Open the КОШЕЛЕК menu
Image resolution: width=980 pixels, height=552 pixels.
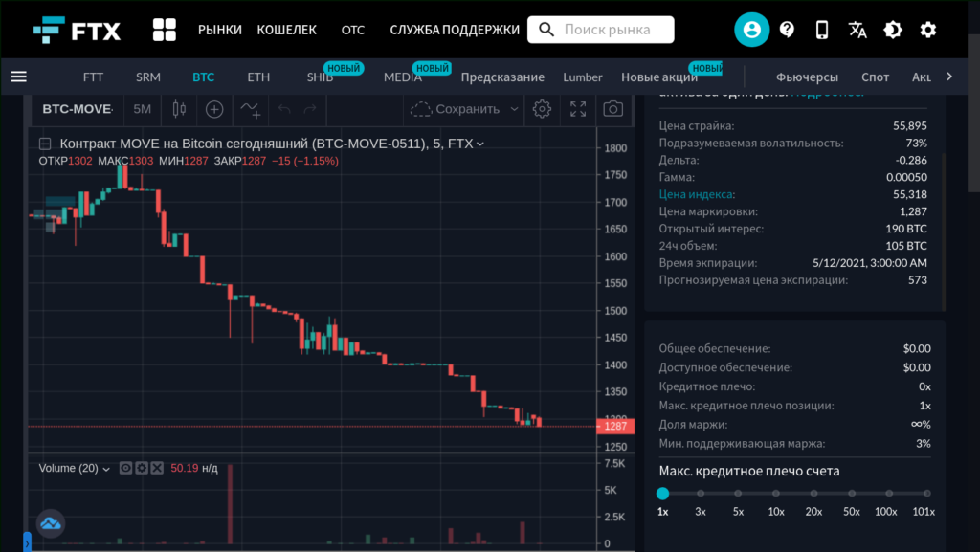(286, 30)
